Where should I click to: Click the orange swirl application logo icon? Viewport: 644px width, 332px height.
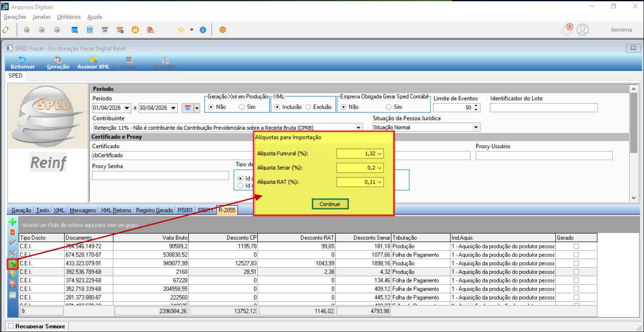[x=5, y=30]
